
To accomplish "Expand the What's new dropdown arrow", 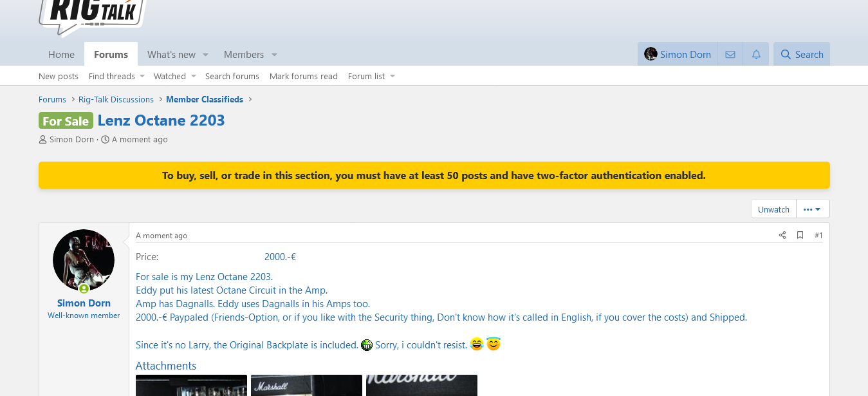I will [205, 55].
